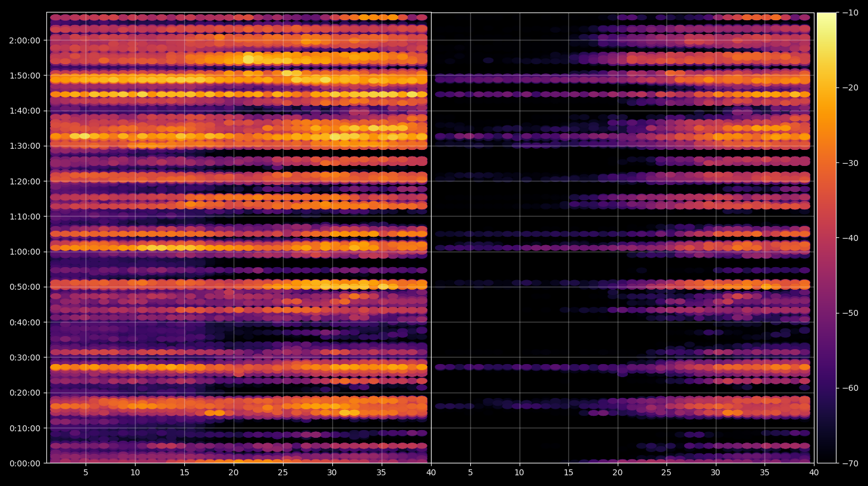
Task: Select tick label 25 under the left heatmap
Action: pos(282,473)
